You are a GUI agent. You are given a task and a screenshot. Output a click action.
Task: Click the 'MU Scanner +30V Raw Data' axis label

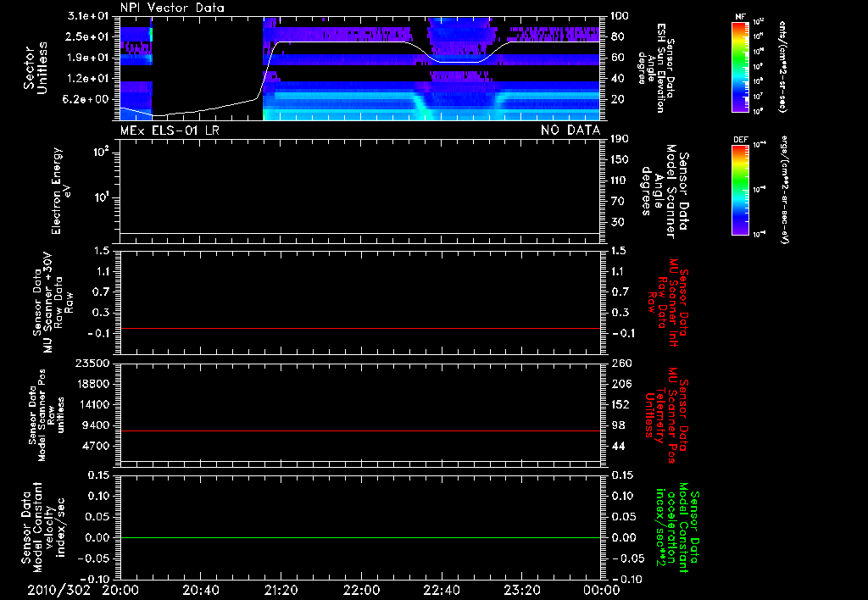pyautogui.click(x=53, y=303)
